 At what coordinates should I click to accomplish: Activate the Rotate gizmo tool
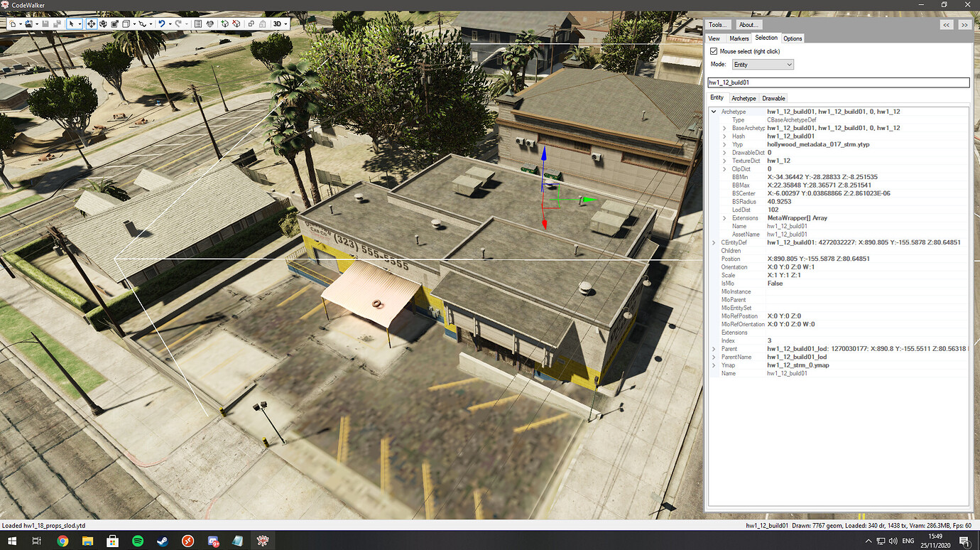104,23
